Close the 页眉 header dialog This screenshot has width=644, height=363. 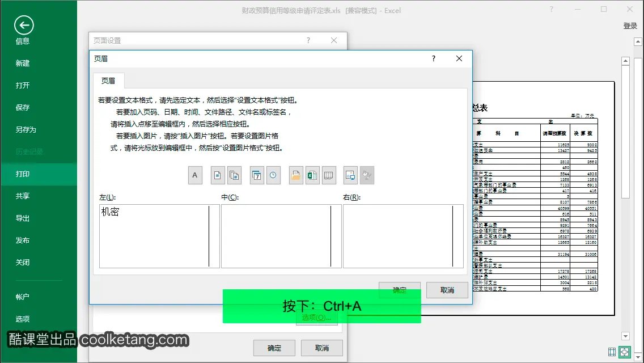tap(459, 59)
